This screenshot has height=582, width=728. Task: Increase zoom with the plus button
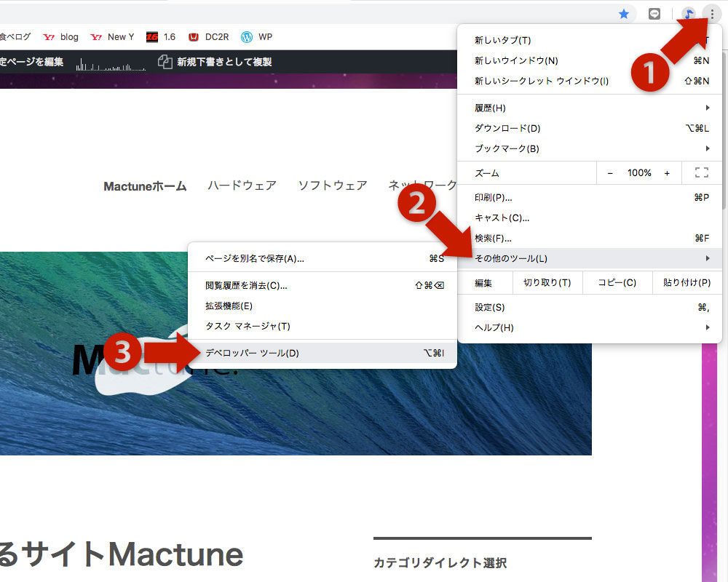(667, 173)
